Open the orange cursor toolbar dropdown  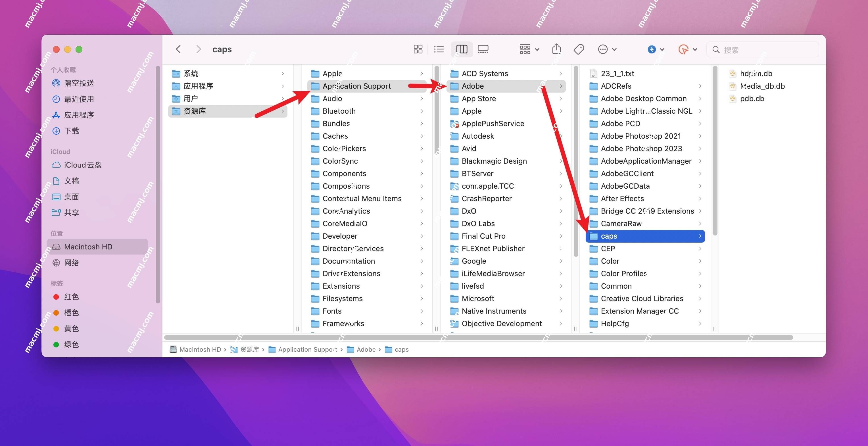click(x=687, y=49)
